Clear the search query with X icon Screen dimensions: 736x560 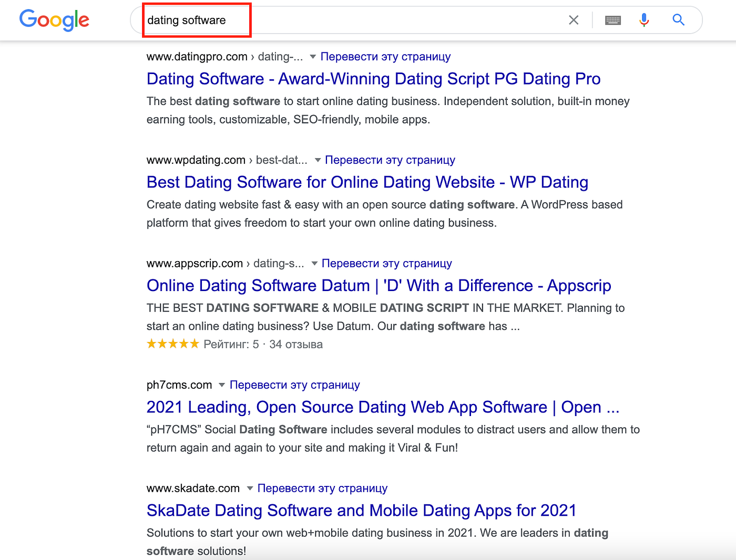click(574, 20)
